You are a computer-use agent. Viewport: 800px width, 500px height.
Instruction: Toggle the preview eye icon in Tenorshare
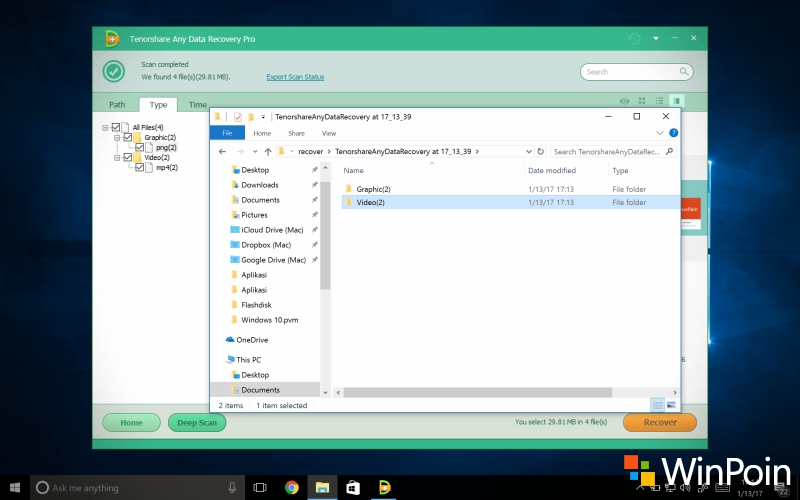coord(624,101)
